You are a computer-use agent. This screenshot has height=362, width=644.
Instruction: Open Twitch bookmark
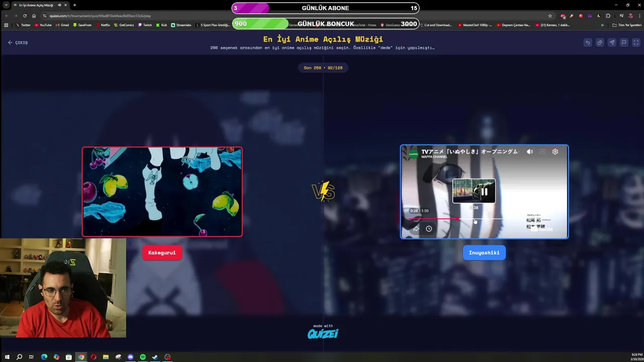pyautogui.click(x=145, y=25)
